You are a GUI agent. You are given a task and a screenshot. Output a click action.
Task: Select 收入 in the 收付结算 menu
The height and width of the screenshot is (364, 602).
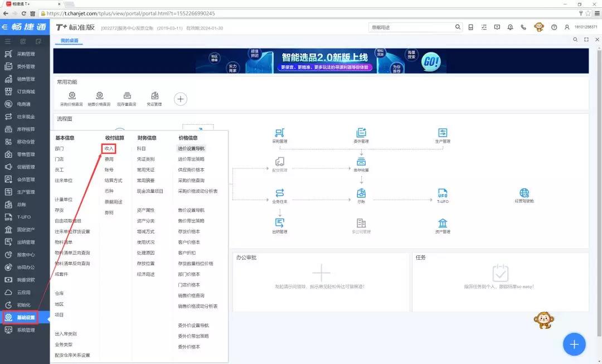click(109, 149)
